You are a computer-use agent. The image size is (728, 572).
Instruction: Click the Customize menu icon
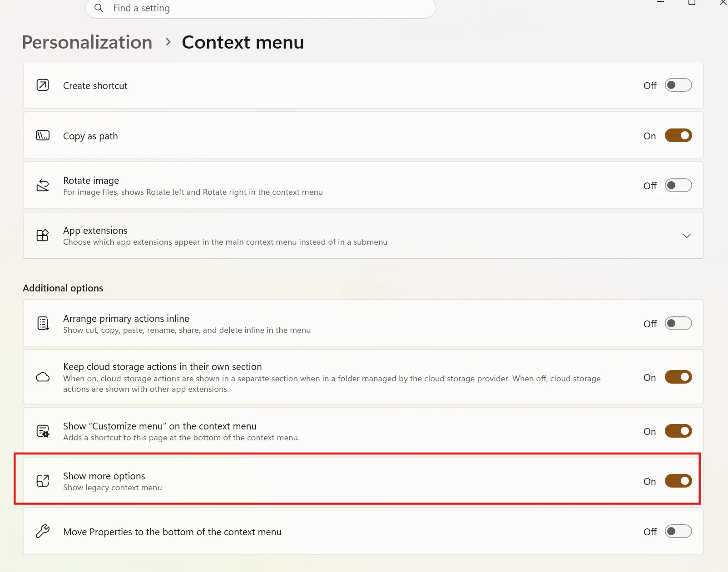(x=43, y=431)
